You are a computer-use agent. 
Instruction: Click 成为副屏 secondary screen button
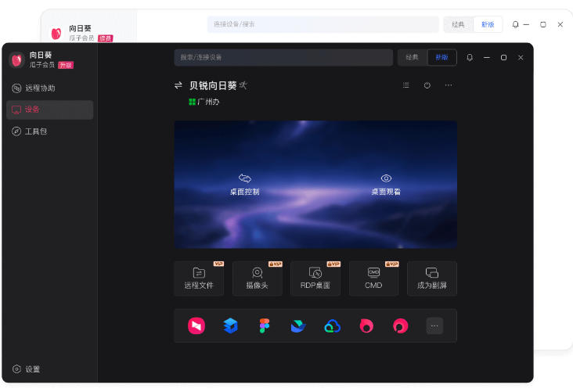pos(432,279)
